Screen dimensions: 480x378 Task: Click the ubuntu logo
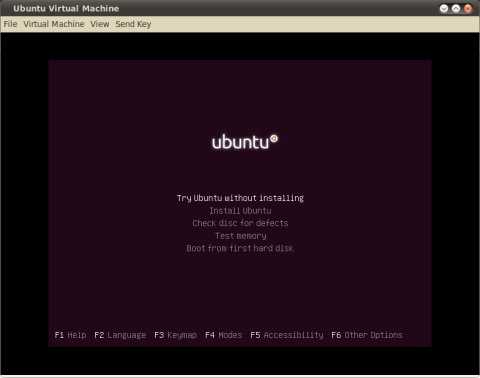(245, 142)
